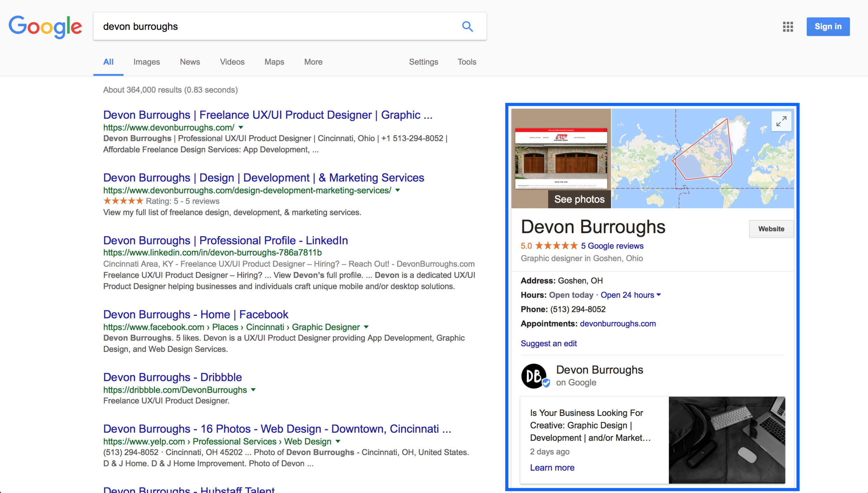
Task: Click the black and white desk photo
Action: (x=727, y=440)
